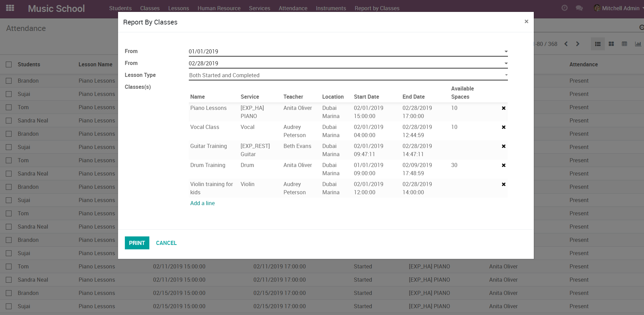644x315 pixels.
Task: Select the Sandra Neal row checkbox at bottom
Action: 9,280
